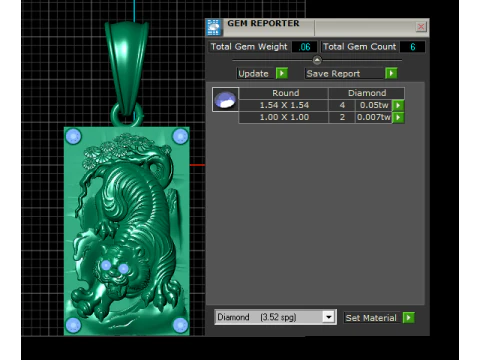Image resolution: width=480 pixels, height=360 pixels.
Task: Click the green arrow next to Save Report
Action: (x=391, y=73)
